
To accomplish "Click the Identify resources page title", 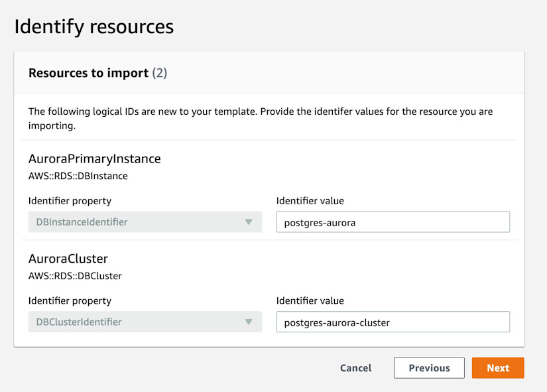I will 94,27.
